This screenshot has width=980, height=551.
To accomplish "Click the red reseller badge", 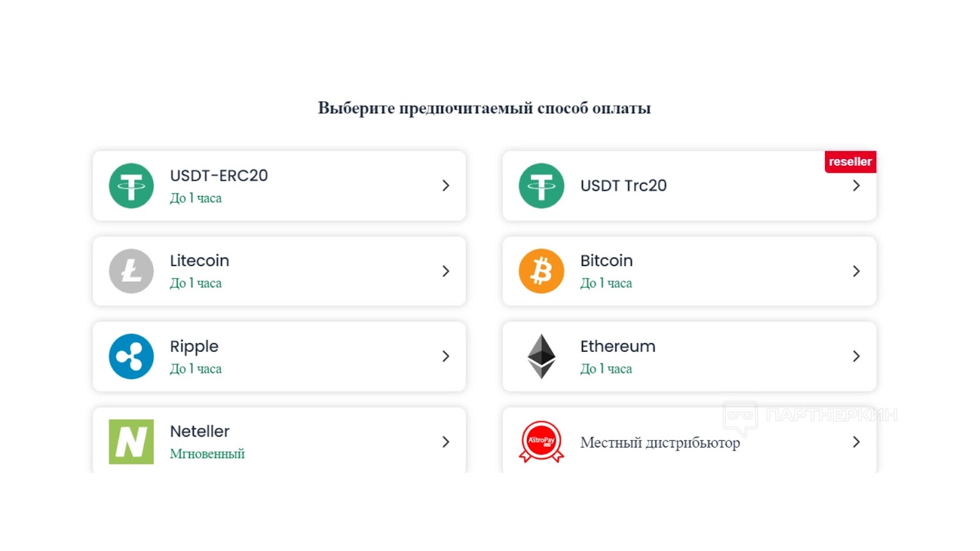I will [850, 162].
